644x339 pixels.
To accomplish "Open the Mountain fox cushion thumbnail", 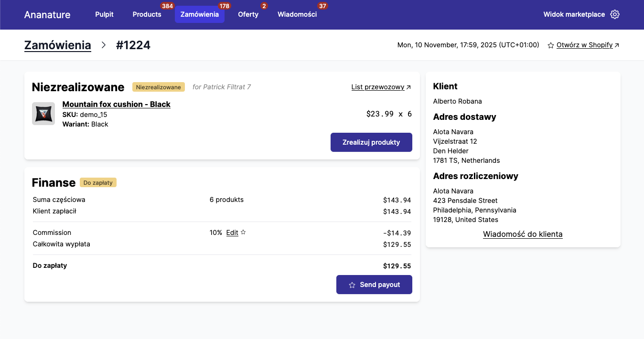I will click(x=43, y=114).
